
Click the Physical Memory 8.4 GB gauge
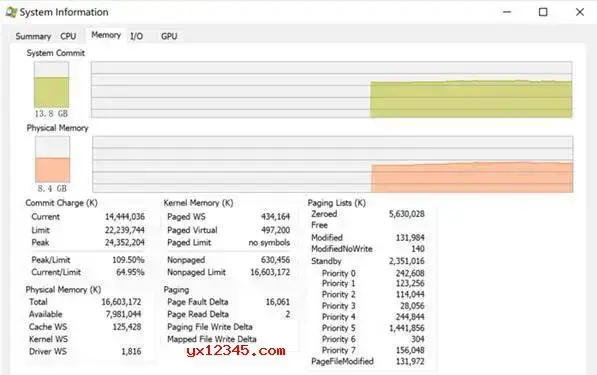click(x=53, y=159)
